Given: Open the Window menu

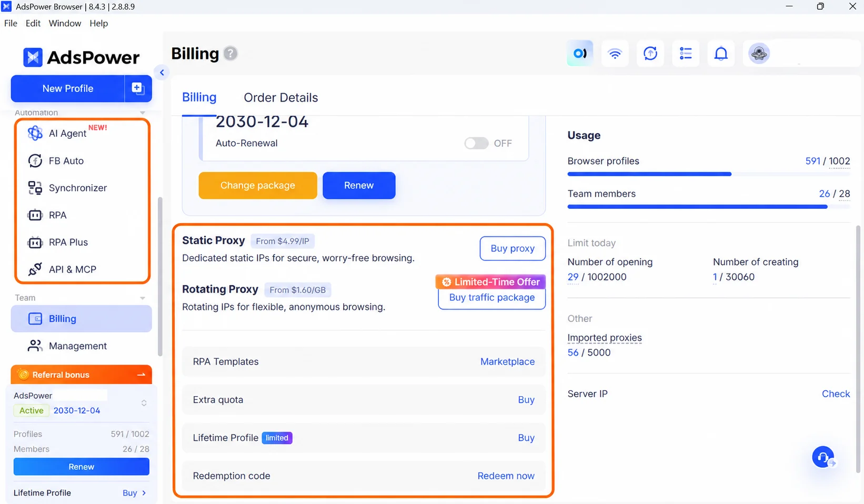Looking at the screenshot, I should (65, 23).
